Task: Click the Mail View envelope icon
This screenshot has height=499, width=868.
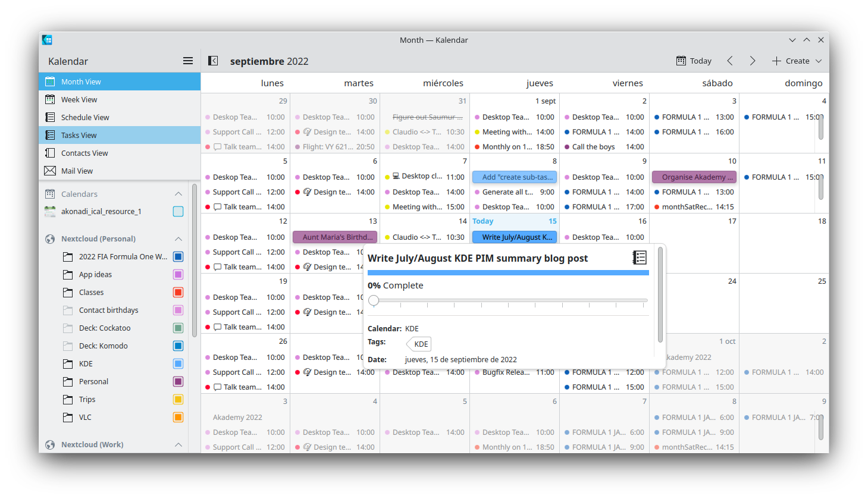Action: click(x=50, y=171)
